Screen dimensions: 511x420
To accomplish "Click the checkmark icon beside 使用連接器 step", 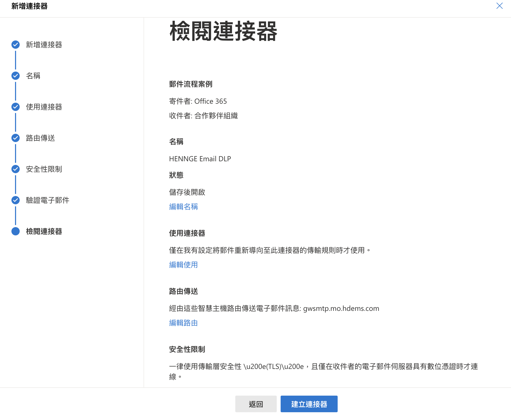I will point(16,107).
